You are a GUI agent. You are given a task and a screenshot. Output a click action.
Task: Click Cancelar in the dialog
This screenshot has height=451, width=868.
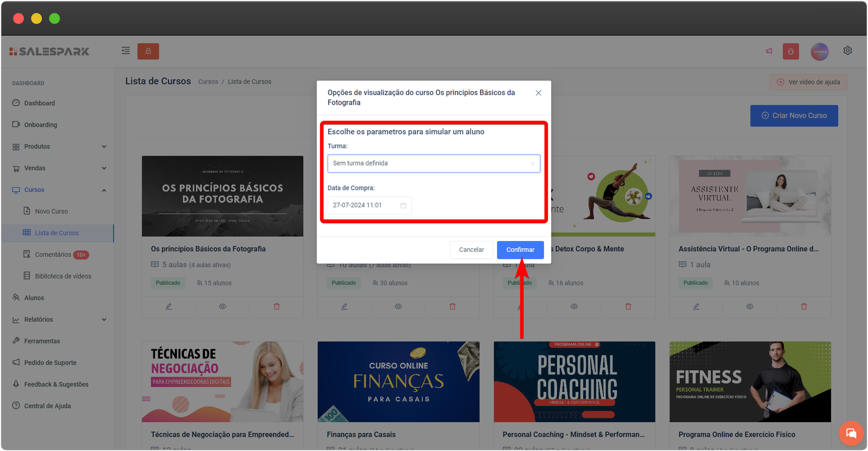coord(471,250)
